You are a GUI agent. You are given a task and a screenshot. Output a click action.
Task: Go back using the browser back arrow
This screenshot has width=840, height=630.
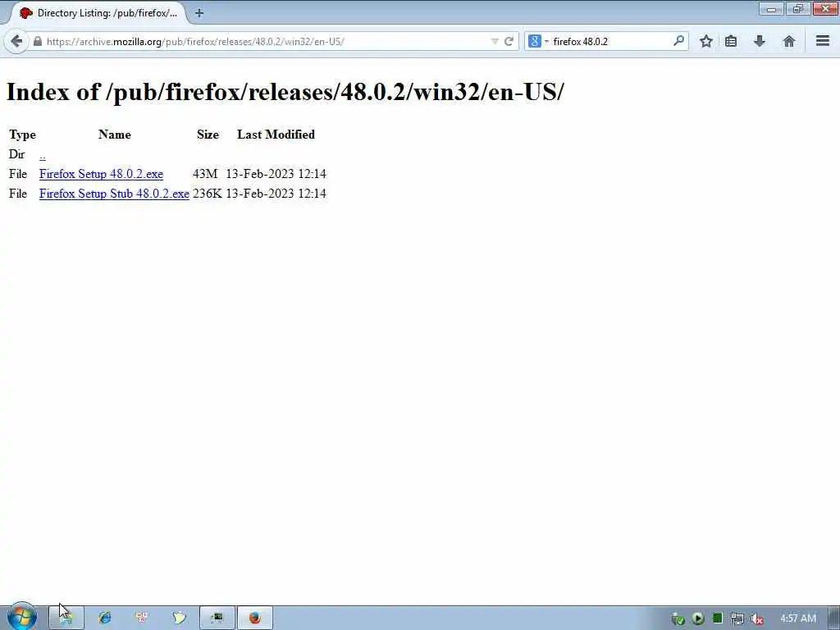pos(16,41)
